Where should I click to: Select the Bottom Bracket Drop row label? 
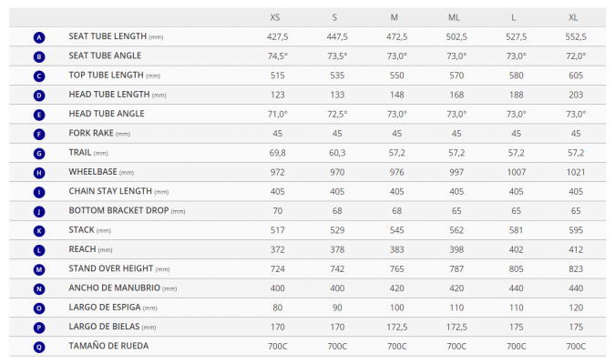(127, 211)
